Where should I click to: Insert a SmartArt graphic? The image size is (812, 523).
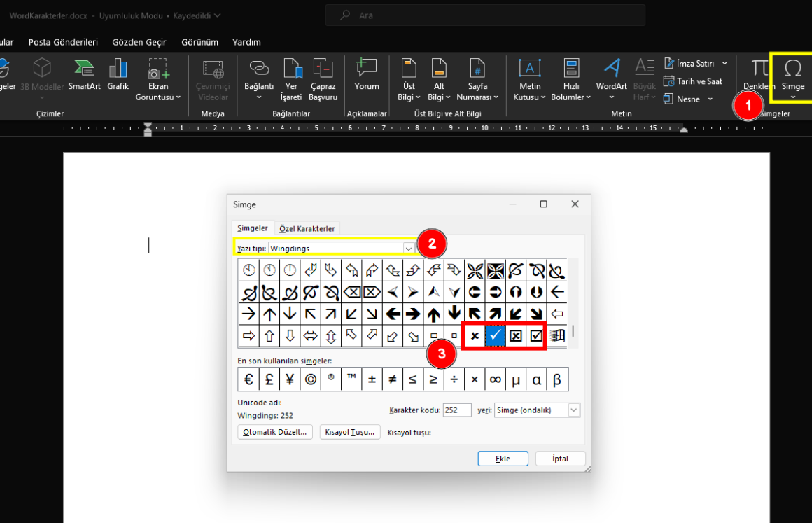(x=84, y=75)
